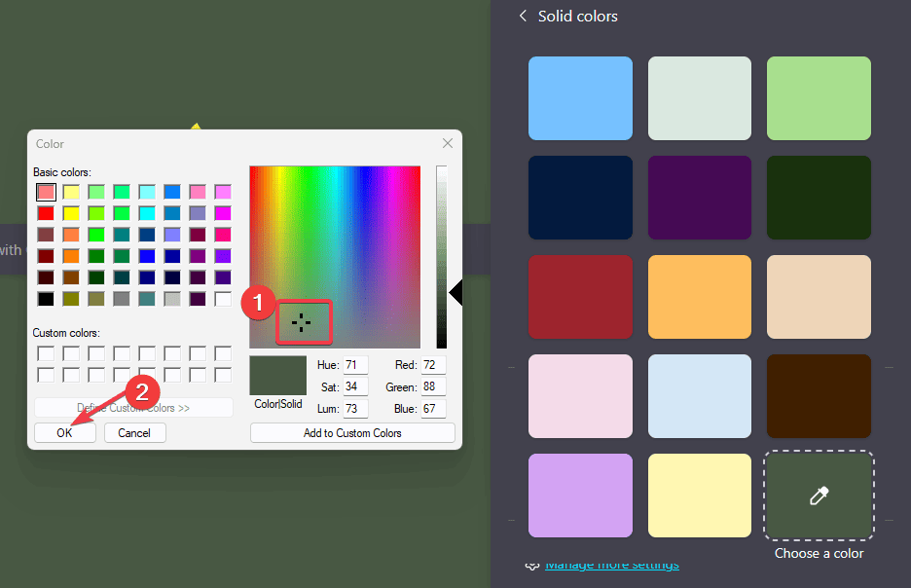Screen dimensions: 911x588
Task: Choose the cyan basic color swatch
Action: [x=147, y=213]
